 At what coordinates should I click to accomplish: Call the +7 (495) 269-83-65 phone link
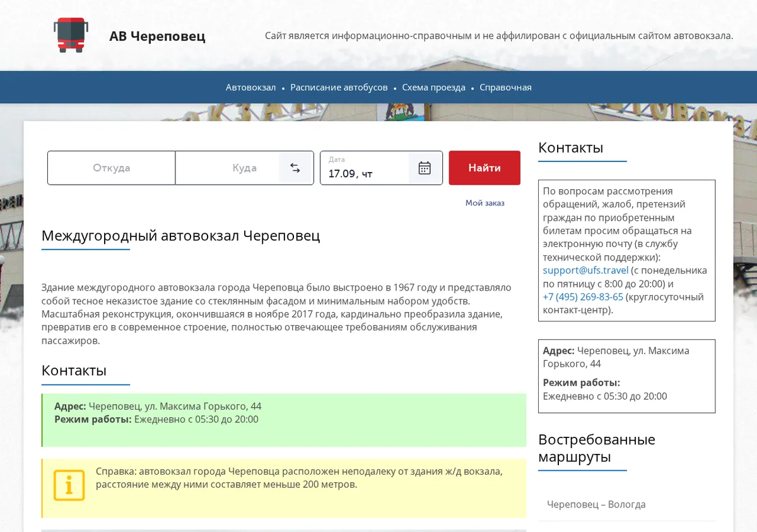point(583,297)
